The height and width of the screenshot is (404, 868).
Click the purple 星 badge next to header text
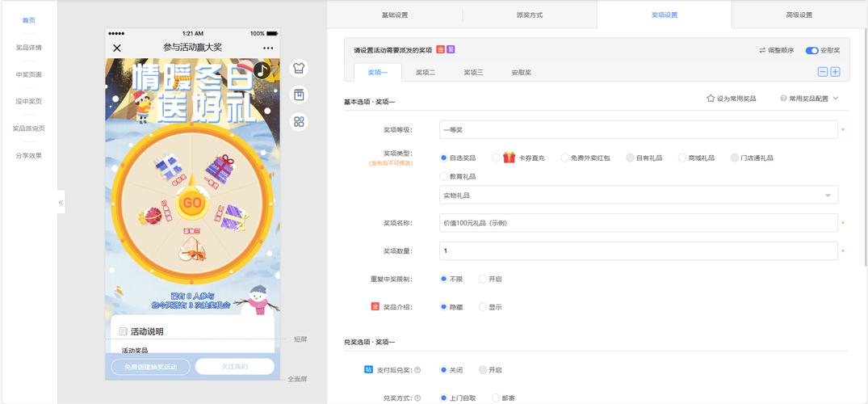[x=451, y=49]
